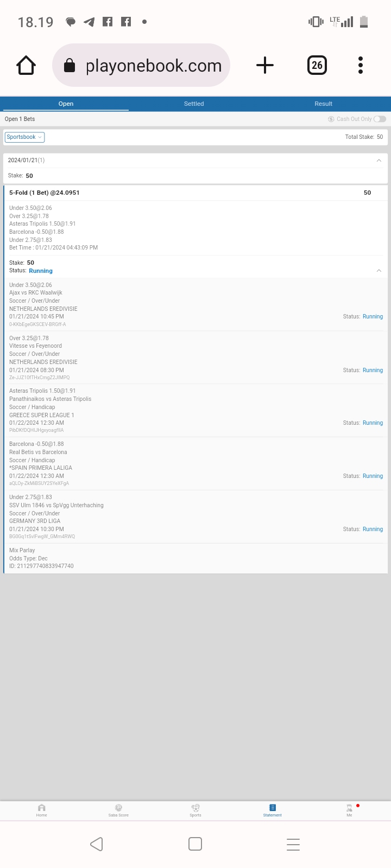Open the browser three-dot menu
This screenshot has width=391, height=868.
click(x=361, y=66)
